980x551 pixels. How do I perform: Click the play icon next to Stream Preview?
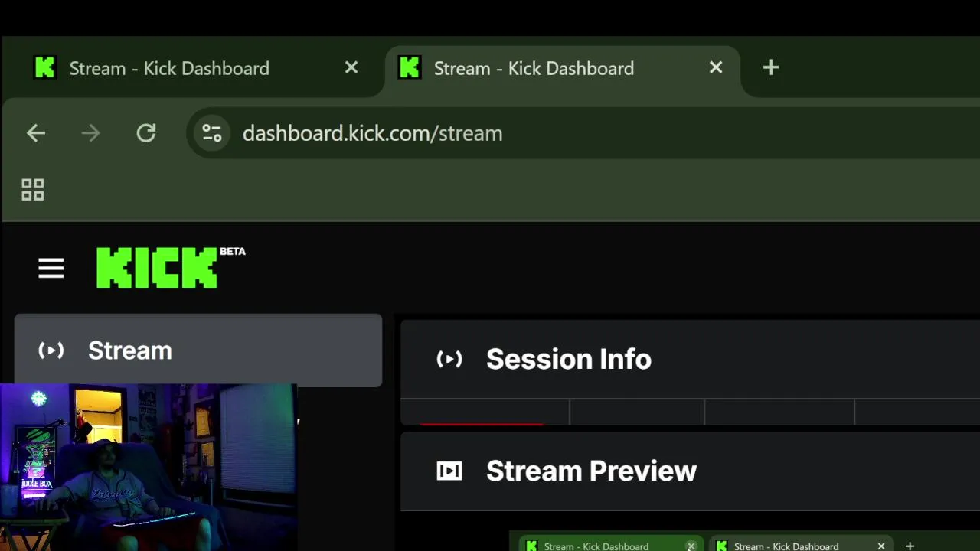(x=449, y=471)
